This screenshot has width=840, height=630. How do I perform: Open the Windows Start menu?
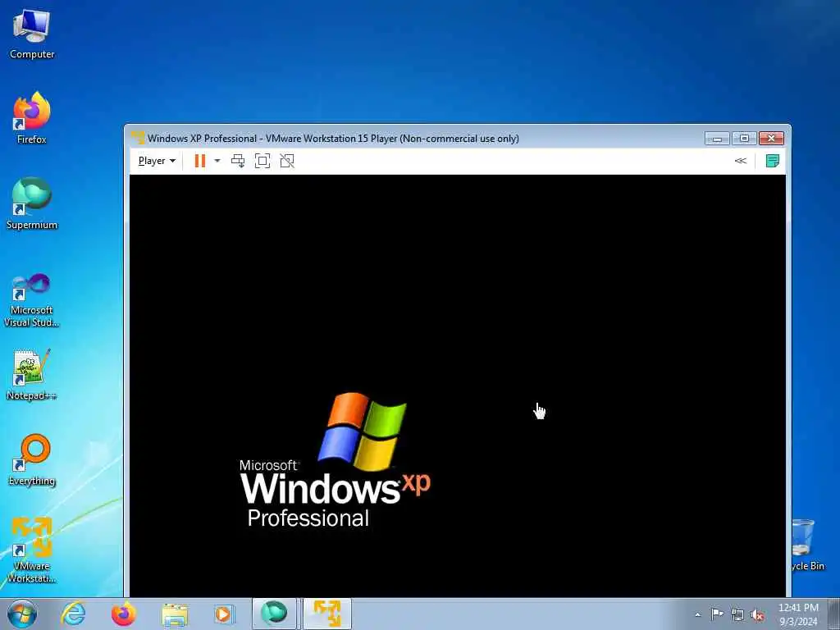(22, 614)
